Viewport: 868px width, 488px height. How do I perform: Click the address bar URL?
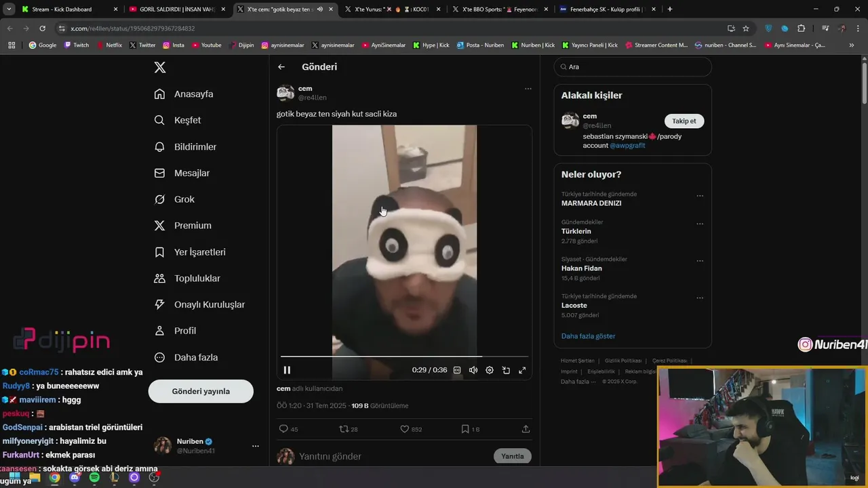point(133,28)
